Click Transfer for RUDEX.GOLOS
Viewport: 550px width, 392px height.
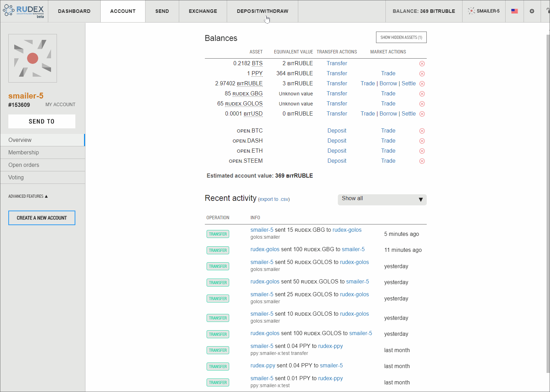(337, 104)
